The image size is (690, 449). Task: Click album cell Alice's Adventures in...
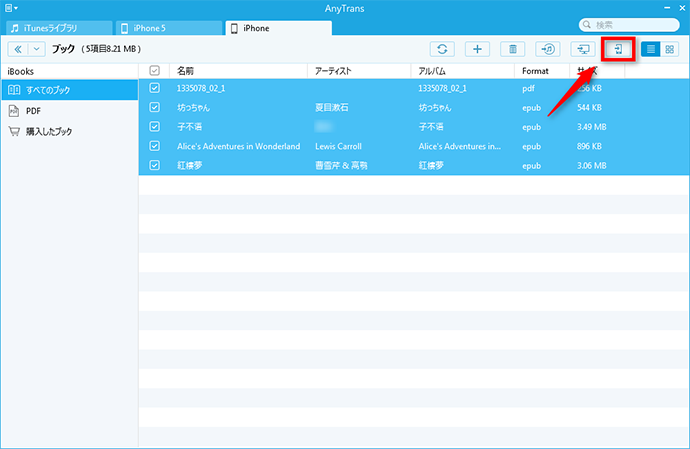[x=459, y=146]
